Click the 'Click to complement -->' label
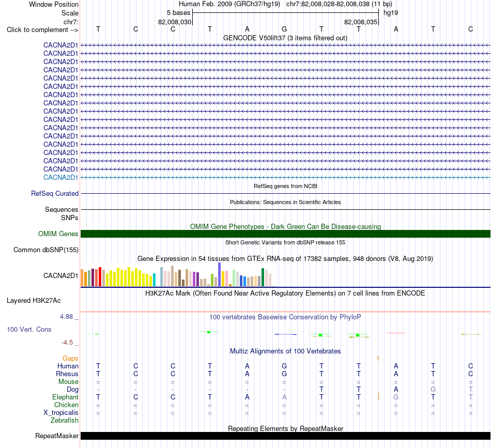This screenshot has height=448, width=491. pyautogui.click(x=42, y=30)
